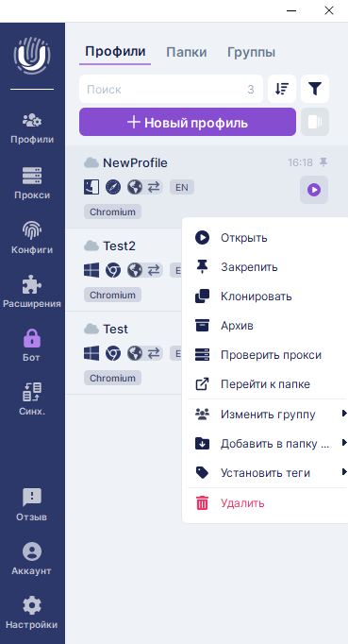The height and width of the screenshot is (644, 348).
Task: Click the cloud icon next to NewProfile
Action: (x=91, y=163)
